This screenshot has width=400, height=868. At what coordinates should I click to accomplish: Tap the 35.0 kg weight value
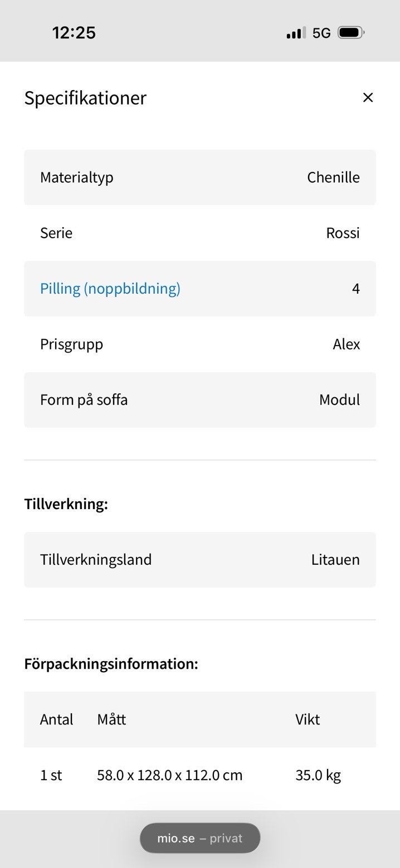coord(318,775)
